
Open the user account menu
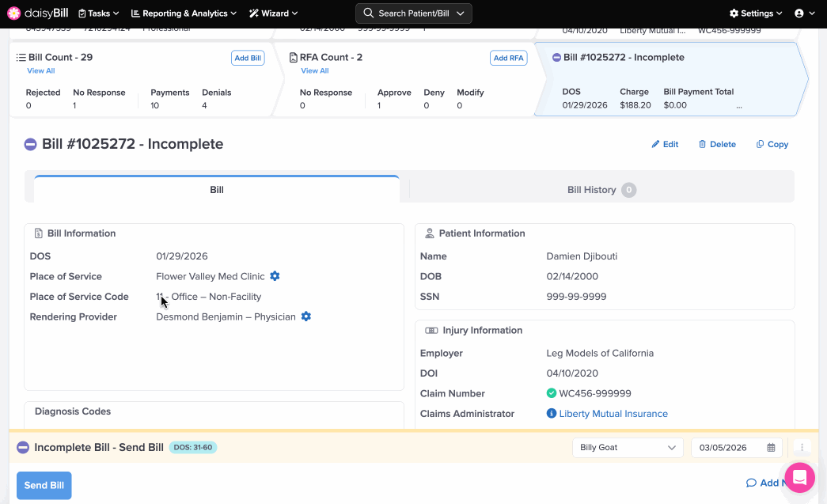point(804,13)
